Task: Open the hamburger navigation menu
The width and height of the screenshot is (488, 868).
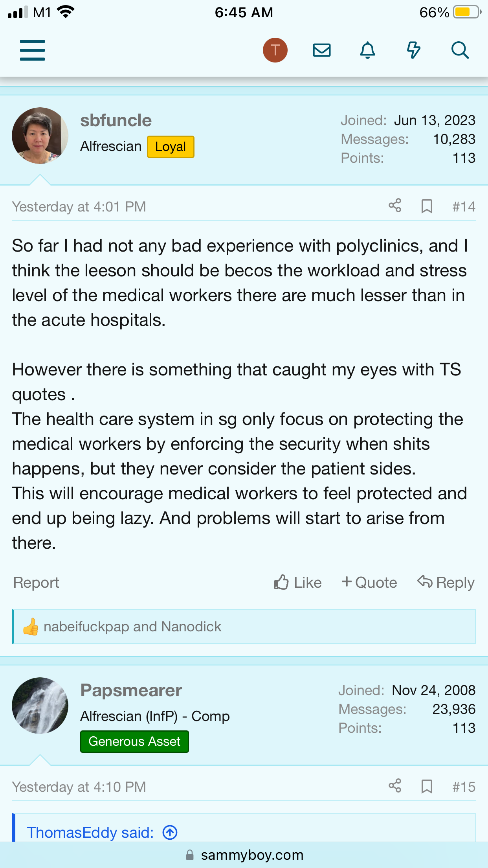Action: [32, 50]
